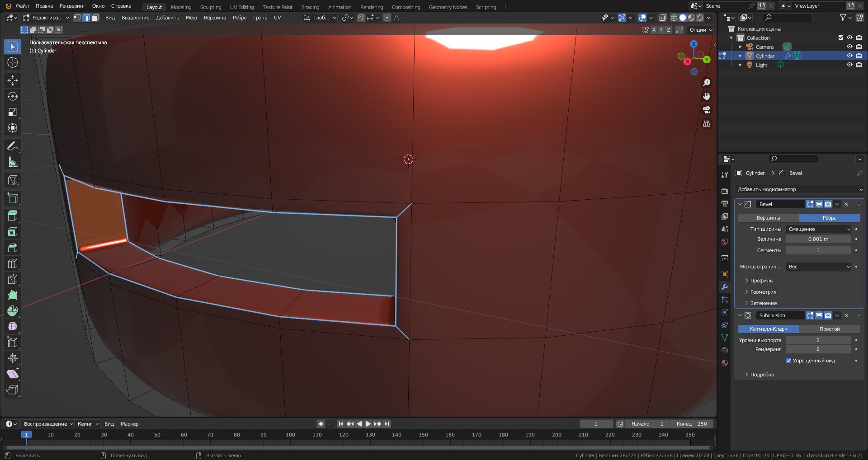
Task: Choose the Простой subdivision type
Action: click(x=829, y=329)
